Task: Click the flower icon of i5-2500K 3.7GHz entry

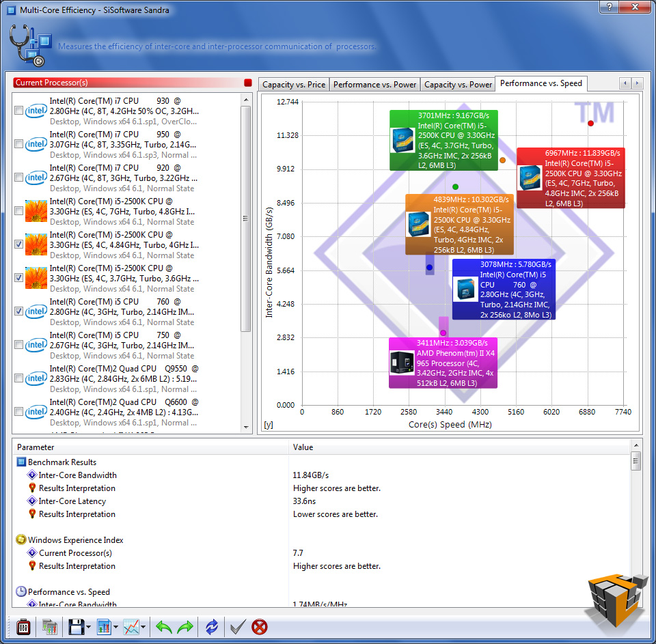Action: [x=36, y=278]
